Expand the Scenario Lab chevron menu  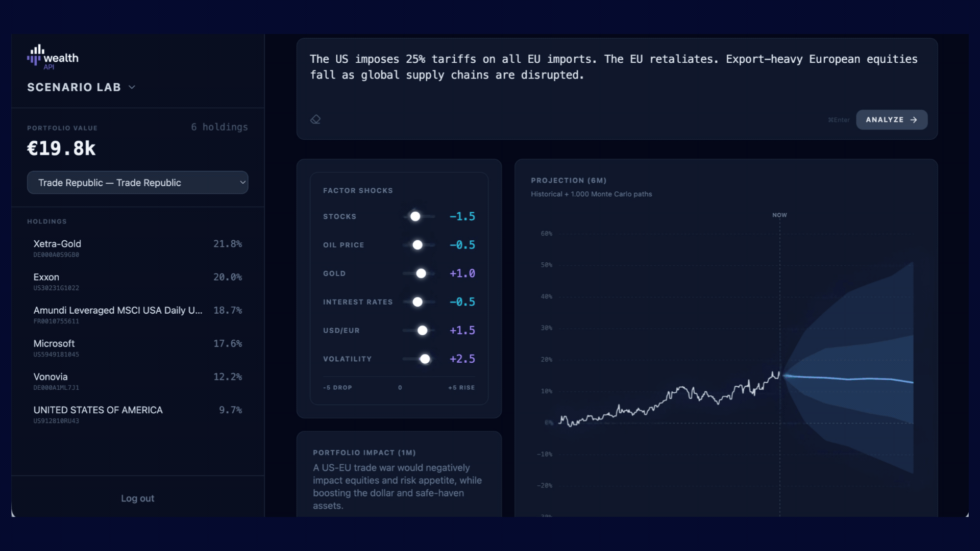click(132, 87)
